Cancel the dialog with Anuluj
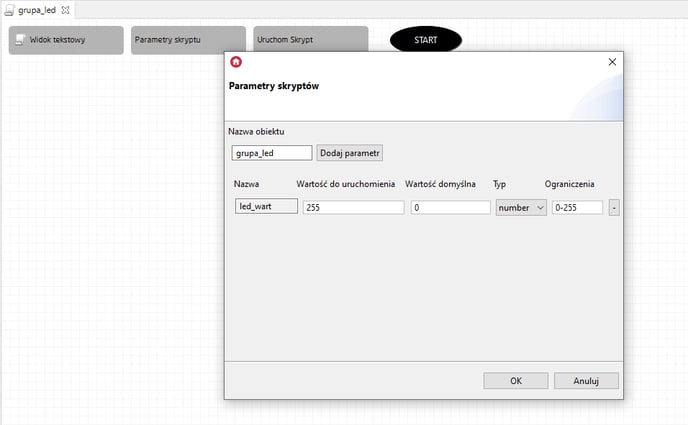Viewport: 688px width, 425px height. [x=586, y=381]
